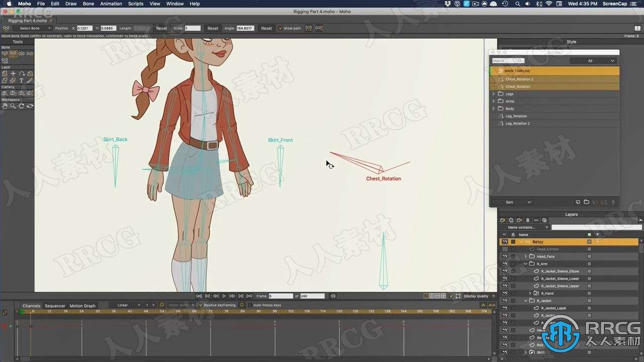Screen dimensions: 644x362
Task: Click the single-view layout icon below canvas
Action: 426,296
